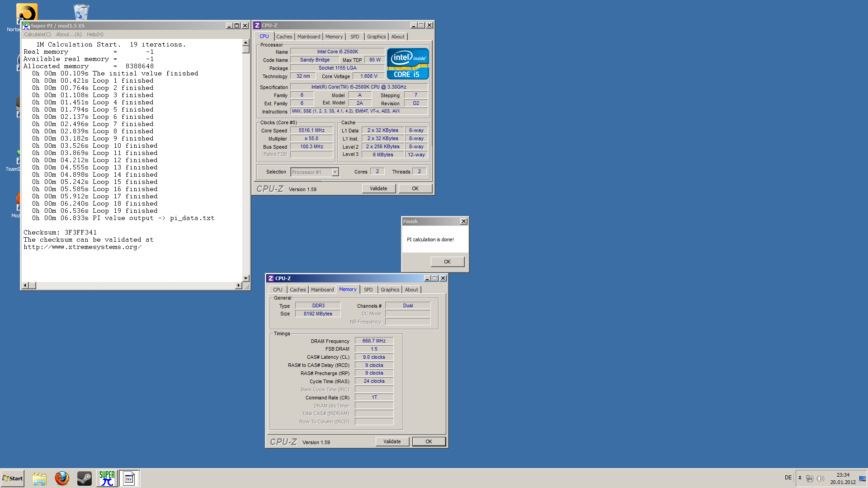Open About menu in Super PI

[x=69, y=34]
